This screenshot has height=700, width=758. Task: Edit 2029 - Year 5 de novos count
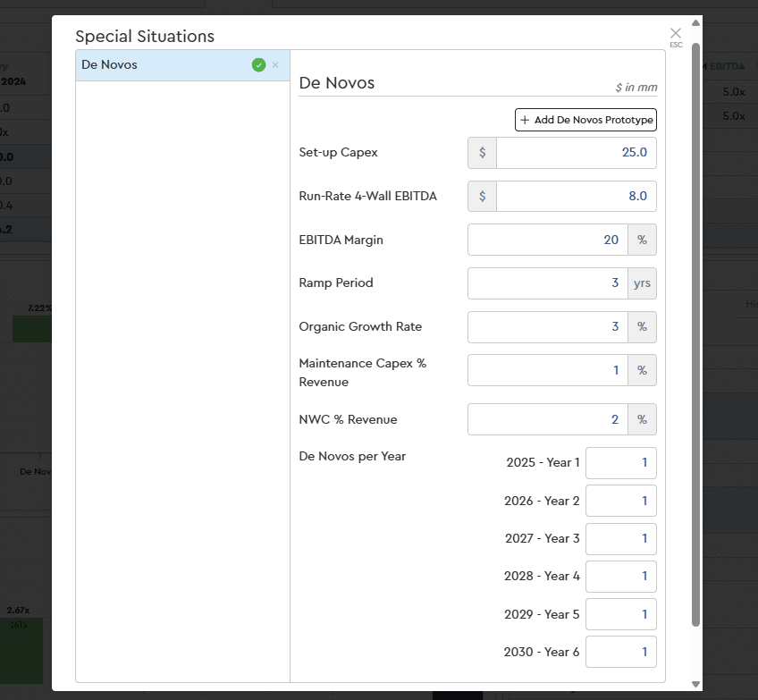coord(620,614)
